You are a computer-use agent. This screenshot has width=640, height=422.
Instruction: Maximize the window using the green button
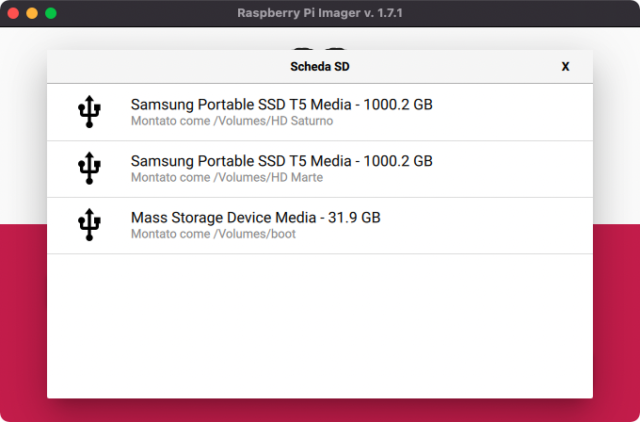(x=51, y=13)
